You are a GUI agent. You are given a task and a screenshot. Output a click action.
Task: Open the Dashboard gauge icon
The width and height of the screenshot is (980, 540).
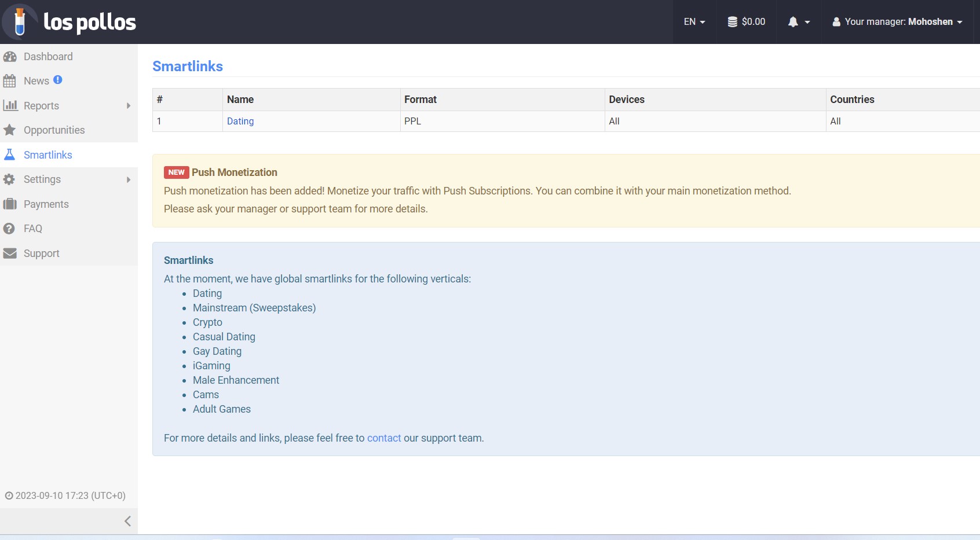click(x=10, y=57)
